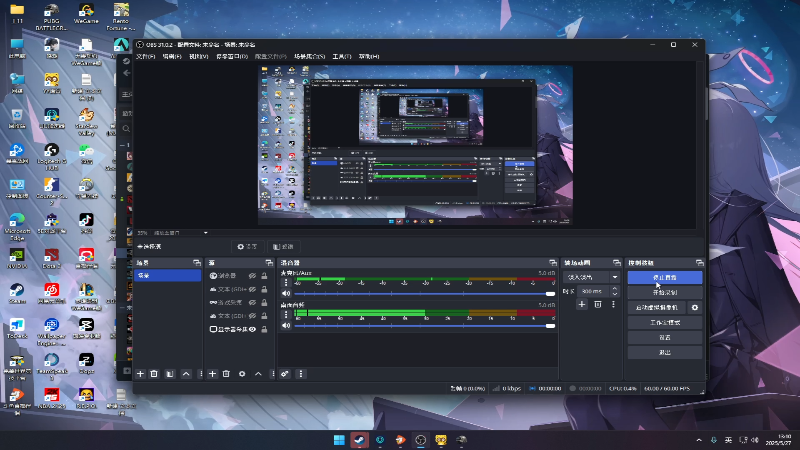This screenshot has width=800, height=450.
Task: Delete selected source with trash icon
Action: click(x=227, y=374)
